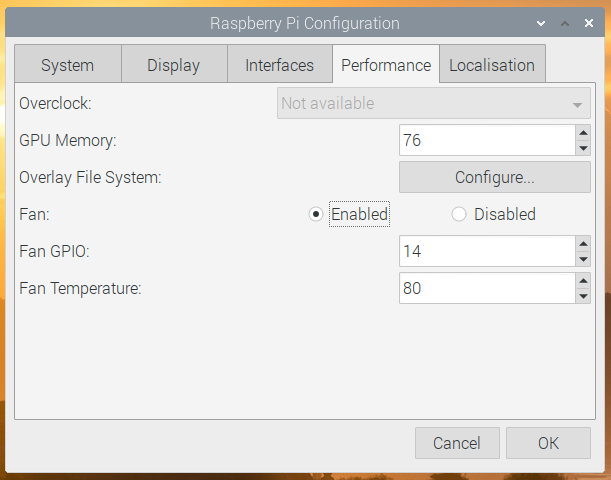Click Configure for Overlay File System
Image resolution: width=611 pixels, height=480 pixels.
point(494,178)
